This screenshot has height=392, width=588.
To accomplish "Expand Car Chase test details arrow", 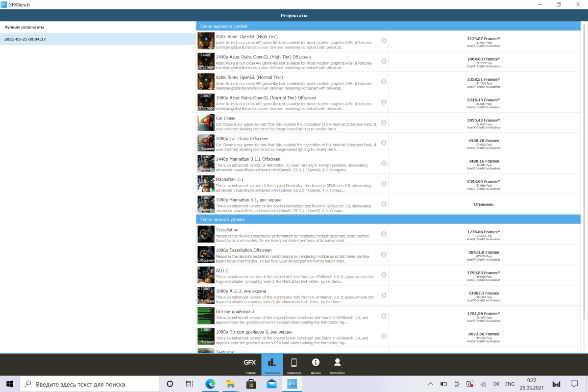I will tap(384, 122).
